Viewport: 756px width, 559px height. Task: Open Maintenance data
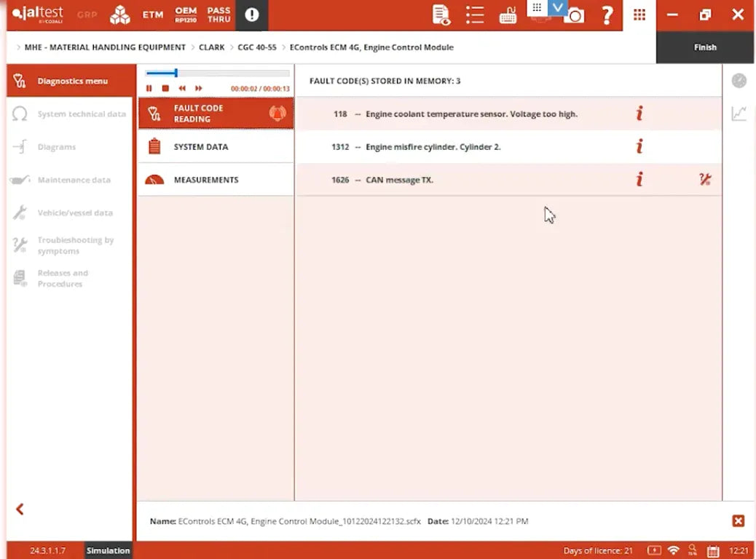(70, 180)
